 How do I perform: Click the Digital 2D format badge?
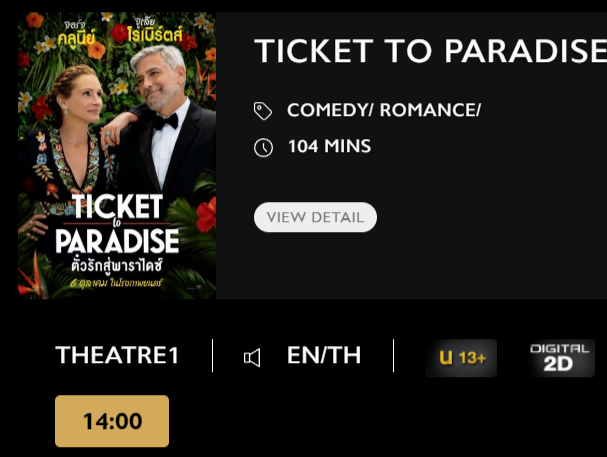pos(559,358)
